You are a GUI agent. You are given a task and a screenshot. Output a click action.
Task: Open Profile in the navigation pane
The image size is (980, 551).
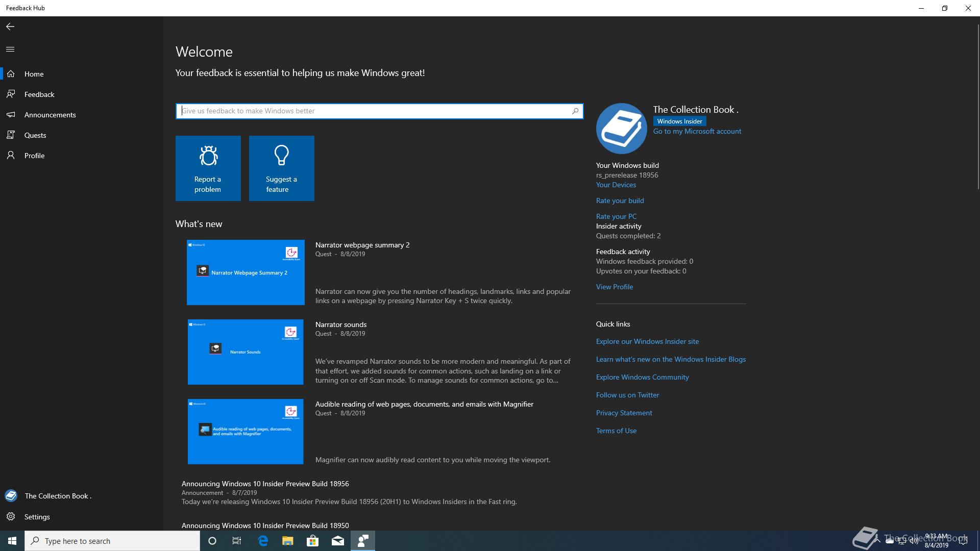click(x=82, y=156)
